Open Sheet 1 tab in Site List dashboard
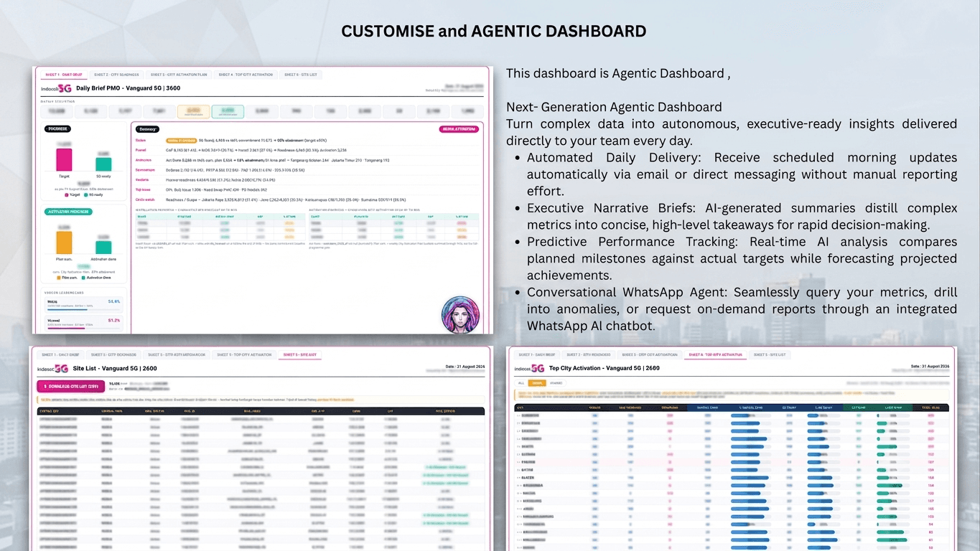 (x=60, y=354)
